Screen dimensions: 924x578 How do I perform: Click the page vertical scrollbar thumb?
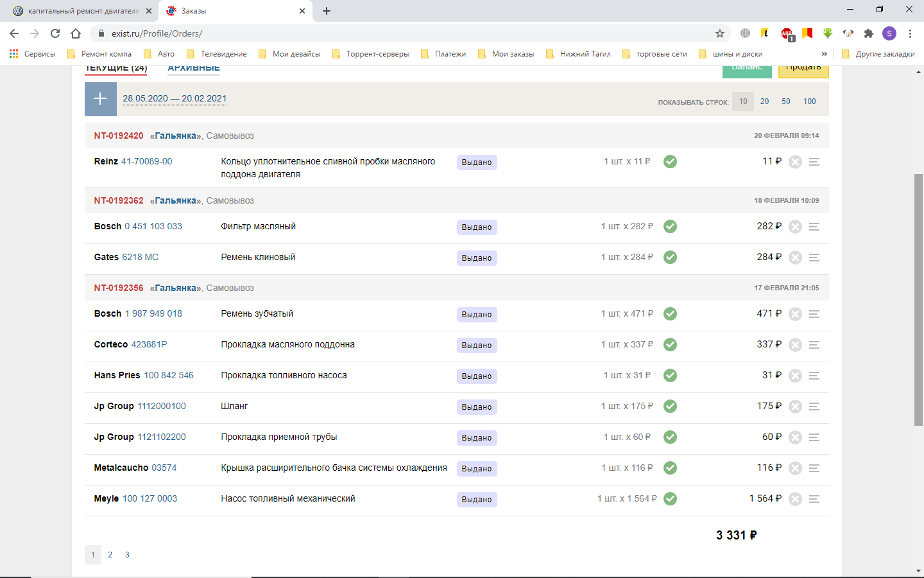point(918,300)
